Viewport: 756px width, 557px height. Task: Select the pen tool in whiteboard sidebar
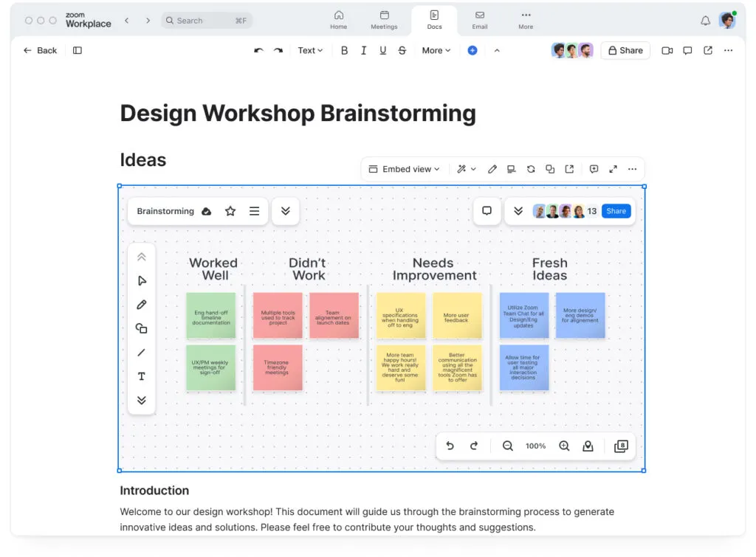coord(142,305)
